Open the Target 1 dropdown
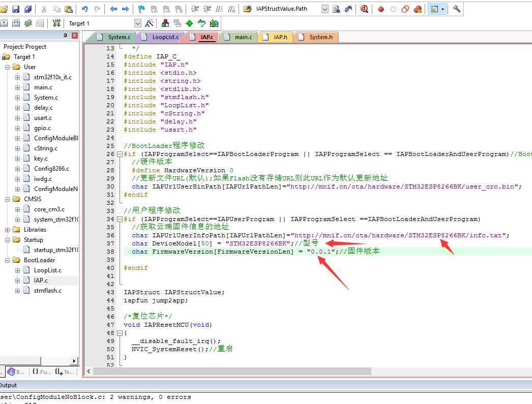The width and height of the screenshot is (532, 404). point(137,23)
